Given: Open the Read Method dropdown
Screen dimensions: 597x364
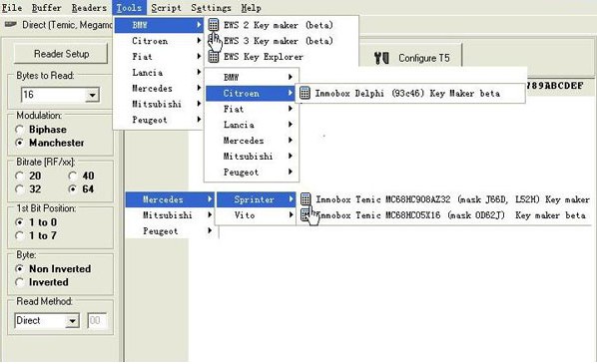Looking at the screenshot, I should click(72, 321).
